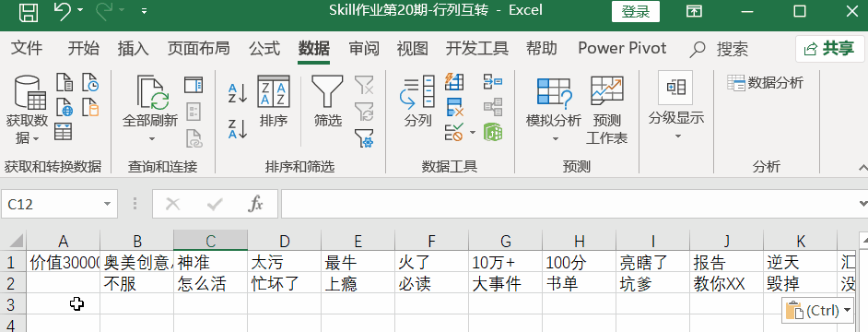
Task: Click inside the formula bar field
Action: [x=570, y=205]
